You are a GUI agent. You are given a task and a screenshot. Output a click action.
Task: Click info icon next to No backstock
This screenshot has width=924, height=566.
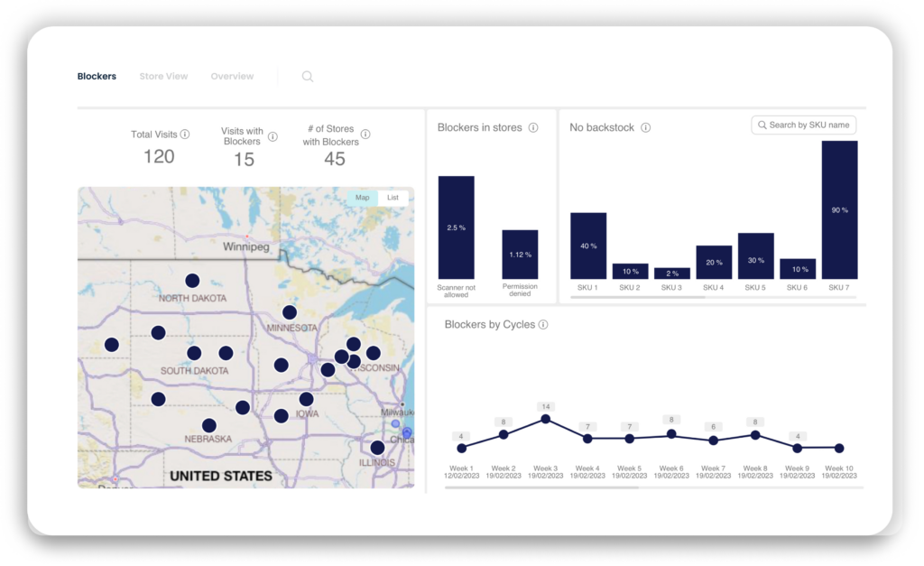click(645, 128)
